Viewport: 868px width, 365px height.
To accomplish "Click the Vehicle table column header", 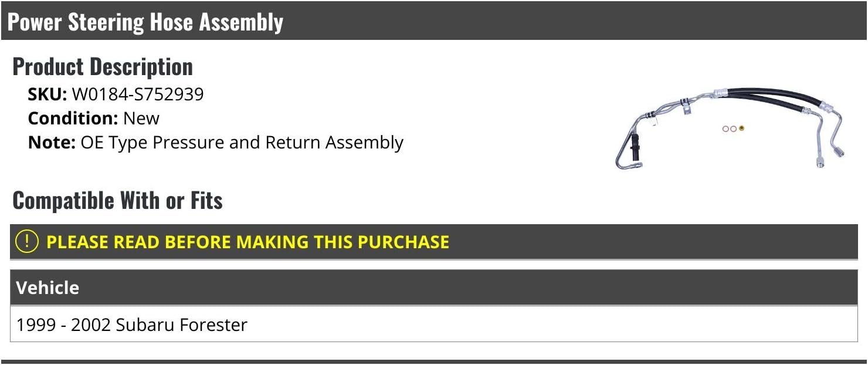I will click(48, 288).
